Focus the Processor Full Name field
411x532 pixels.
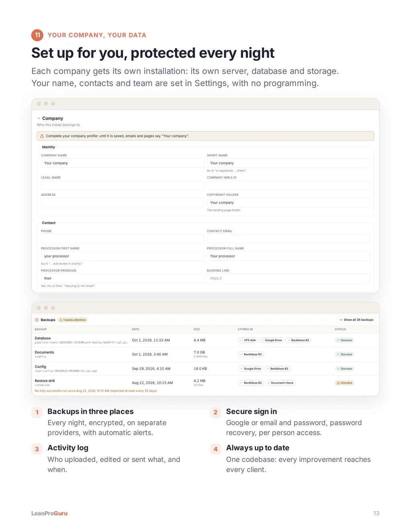tap(288, 256)
